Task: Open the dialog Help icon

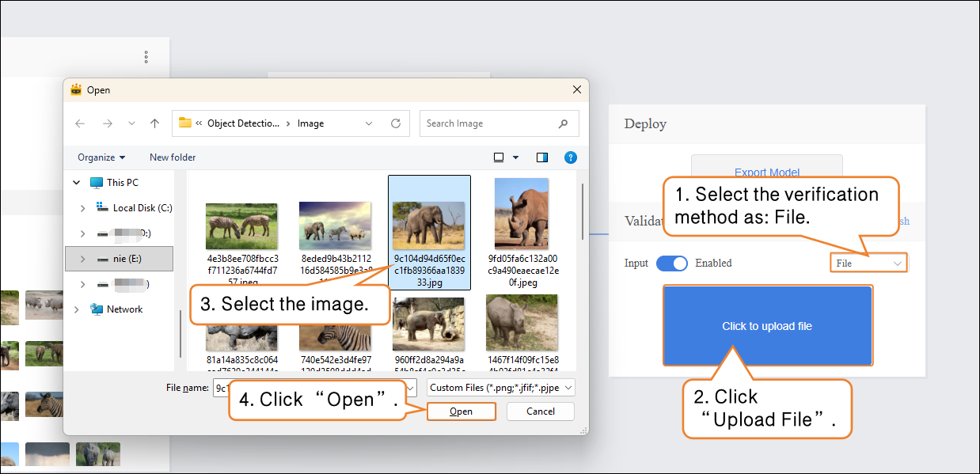Action: click(570, 157)
